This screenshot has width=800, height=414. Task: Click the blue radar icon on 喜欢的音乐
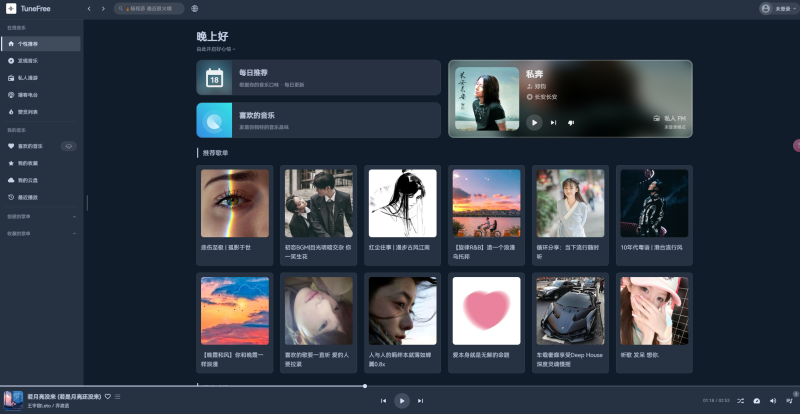tap(214, 120)
